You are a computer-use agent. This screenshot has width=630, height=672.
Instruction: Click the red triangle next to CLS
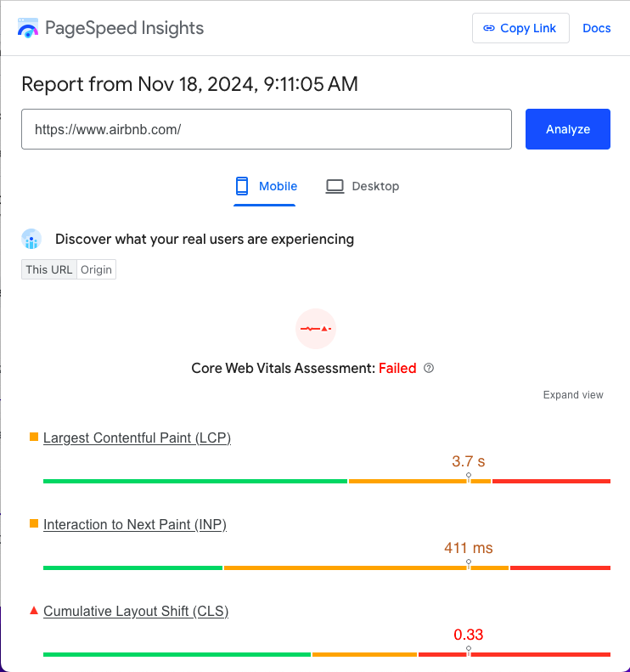[34, 611]
